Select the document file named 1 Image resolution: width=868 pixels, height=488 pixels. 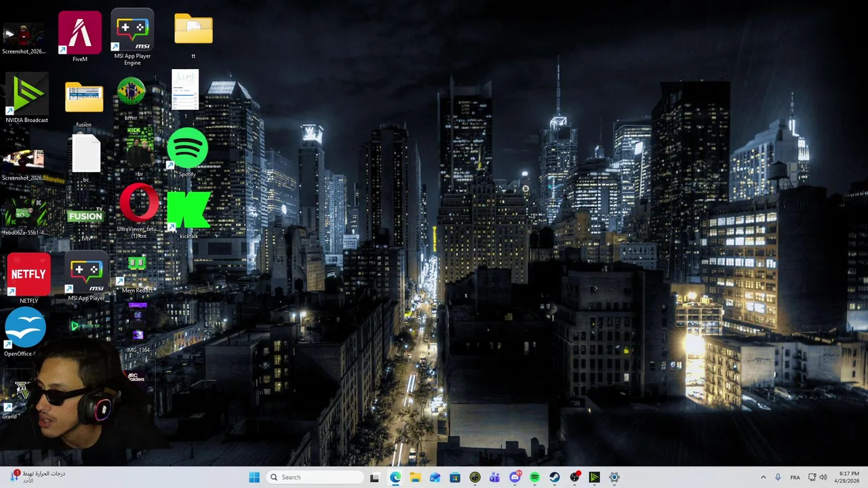click(185, 94)
